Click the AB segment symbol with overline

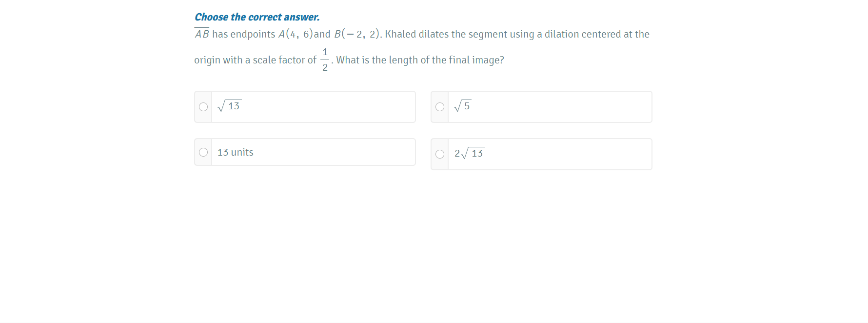click(x=202, y=34)
